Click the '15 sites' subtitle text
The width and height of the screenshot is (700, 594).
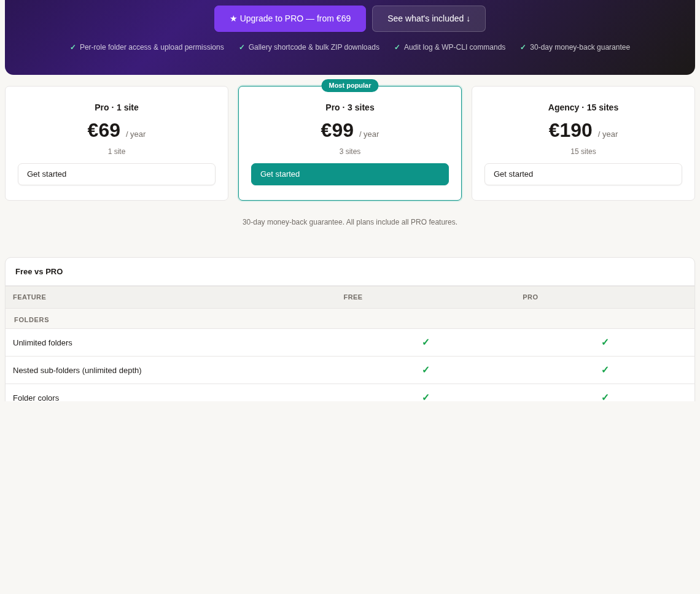[583, 152]
